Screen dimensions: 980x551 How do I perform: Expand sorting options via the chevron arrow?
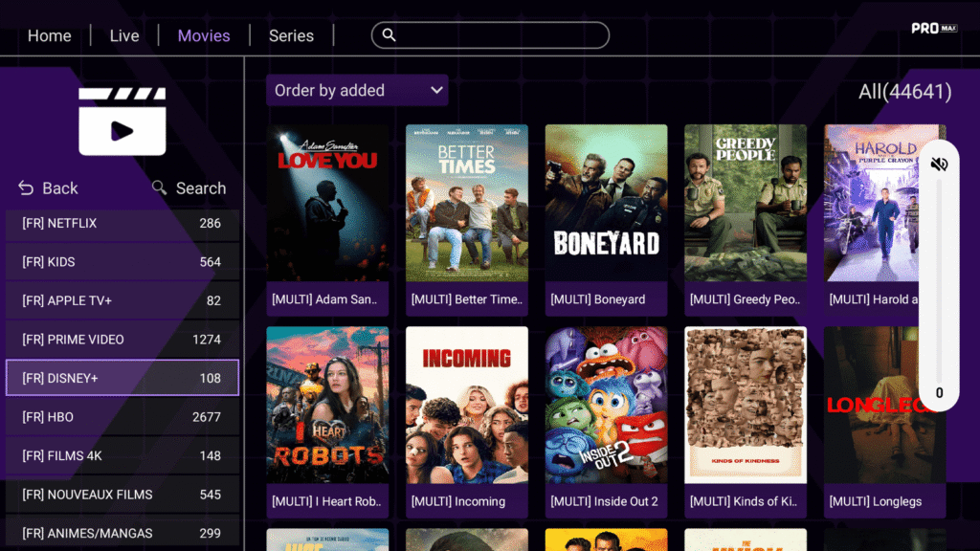pos(437,90)
